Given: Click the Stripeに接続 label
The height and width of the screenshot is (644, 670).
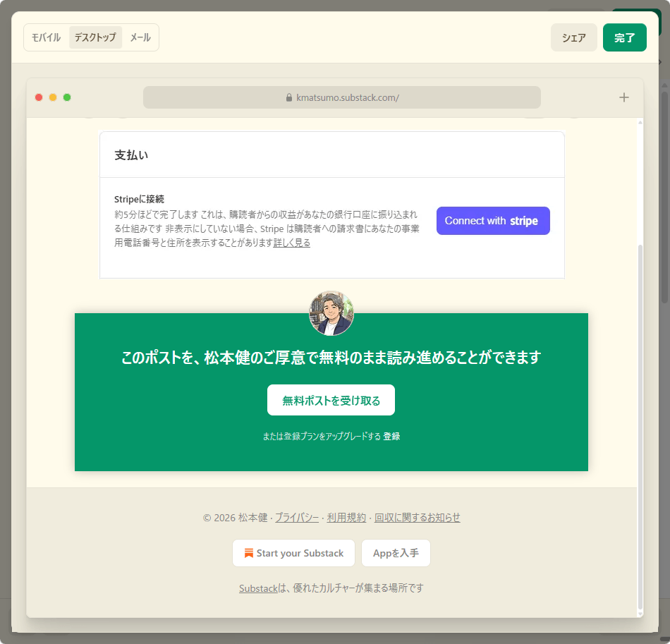Looking at the screenshot, I should (x=140, y=199).
